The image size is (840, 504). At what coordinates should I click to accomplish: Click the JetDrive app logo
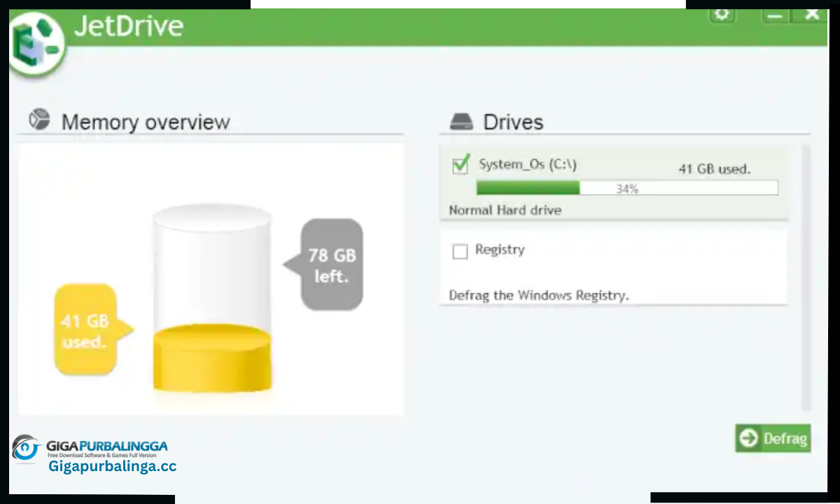tap(36, 43)
